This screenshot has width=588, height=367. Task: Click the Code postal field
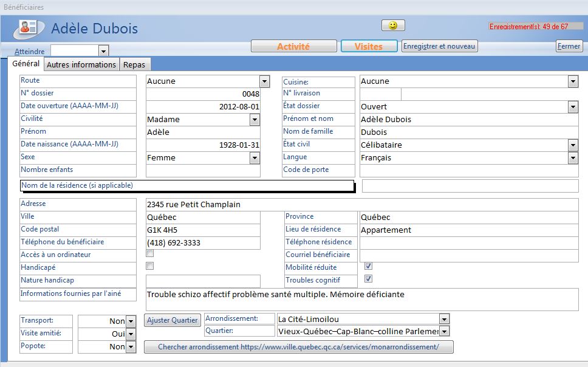203,230
